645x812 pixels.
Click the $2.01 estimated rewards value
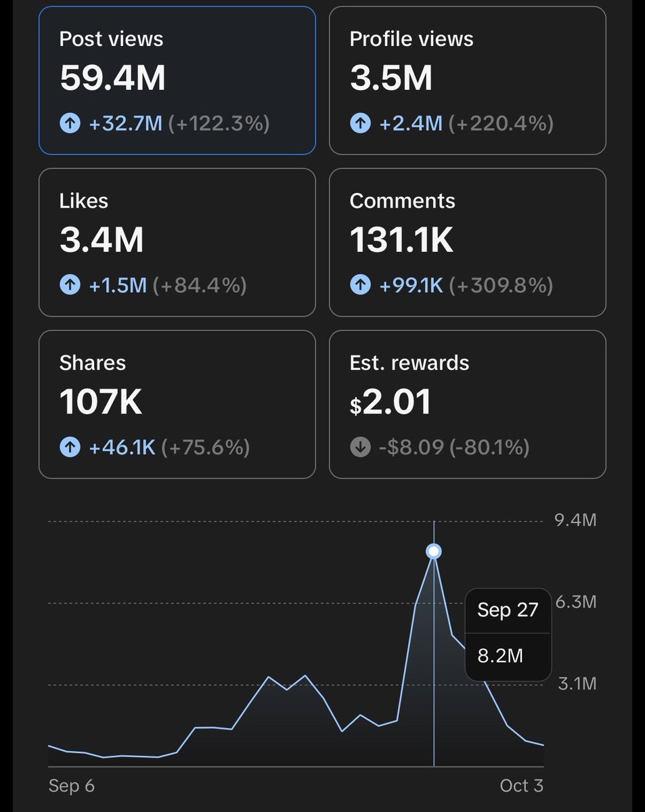(x=391, y=403)
